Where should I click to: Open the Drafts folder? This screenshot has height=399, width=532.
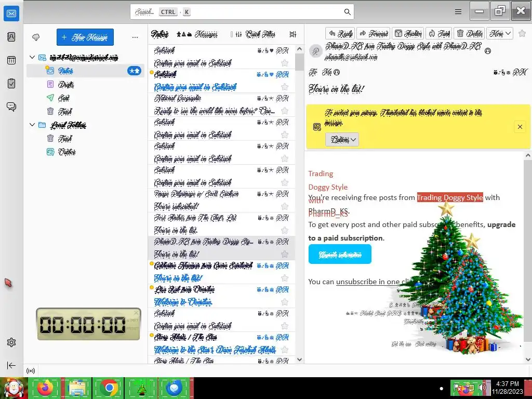[x=85, y=84]
